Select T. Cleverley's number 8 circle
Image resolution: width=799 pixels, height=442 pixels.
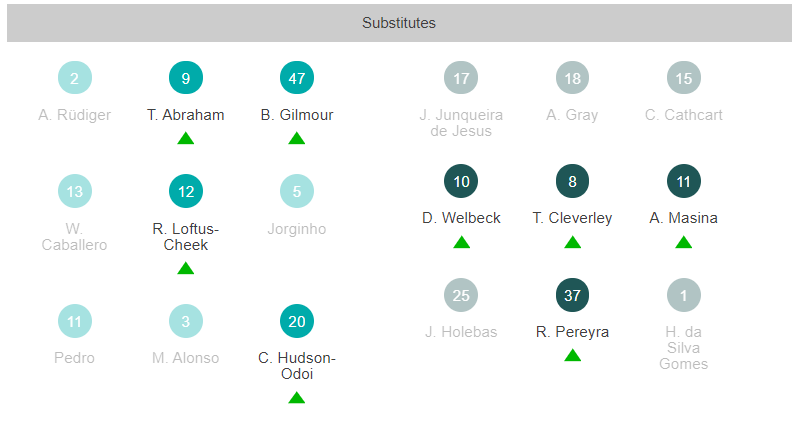pos(572,180)
